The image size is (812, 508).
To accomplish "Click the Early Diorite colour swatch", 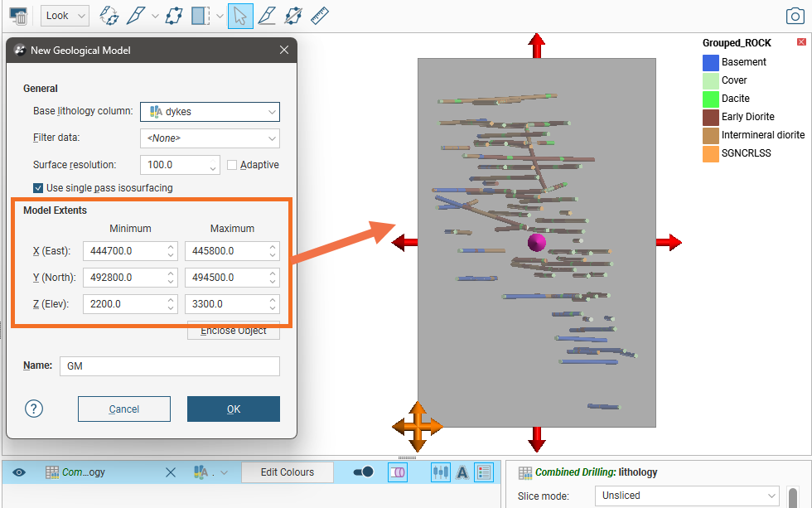I will pyautogui.click(x=710, y=117).
